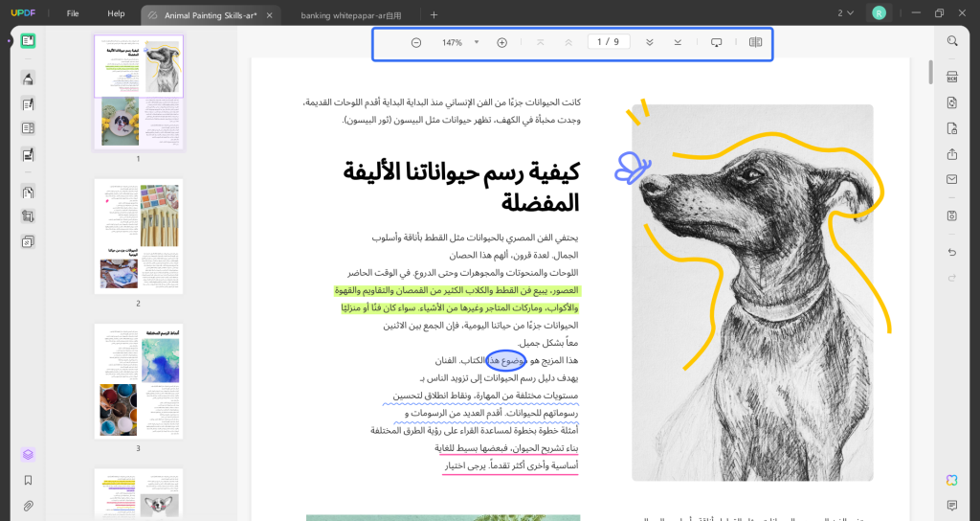
Task: Open the File menu
Action: click(73, 13)
